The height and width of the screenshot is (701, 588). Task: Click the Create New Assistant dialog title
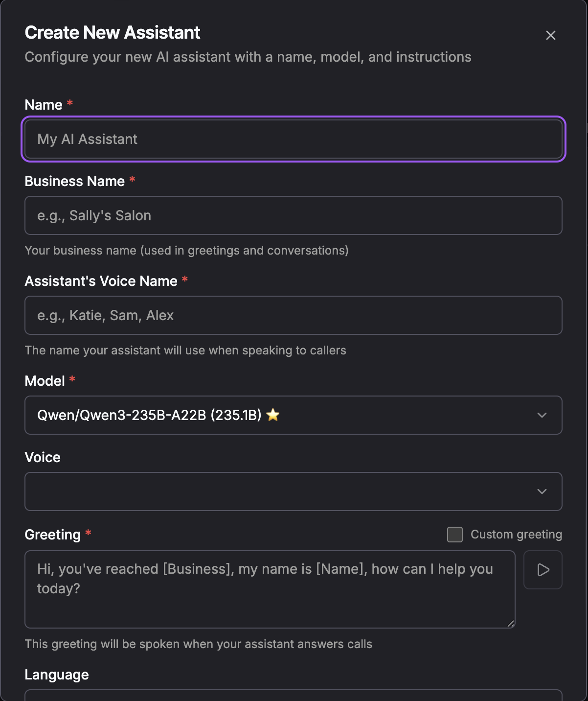113,32
